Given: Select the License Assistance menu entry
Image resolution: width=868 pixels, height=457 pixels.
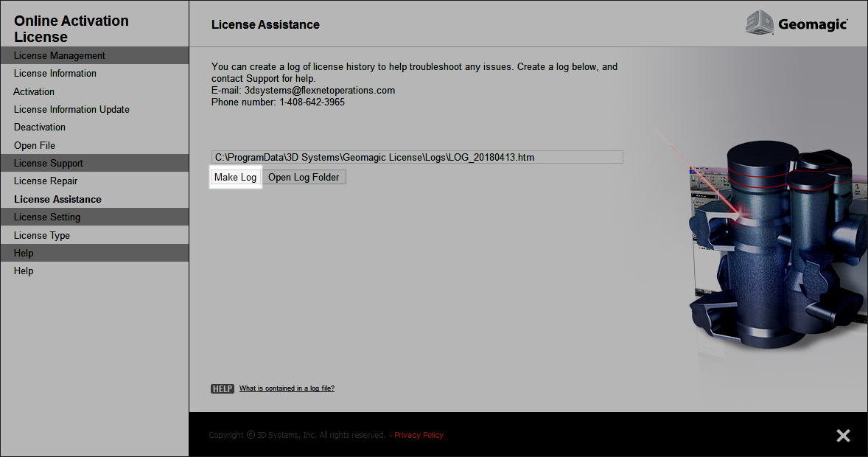Looking at the screenshot, I should pos(55,199).
